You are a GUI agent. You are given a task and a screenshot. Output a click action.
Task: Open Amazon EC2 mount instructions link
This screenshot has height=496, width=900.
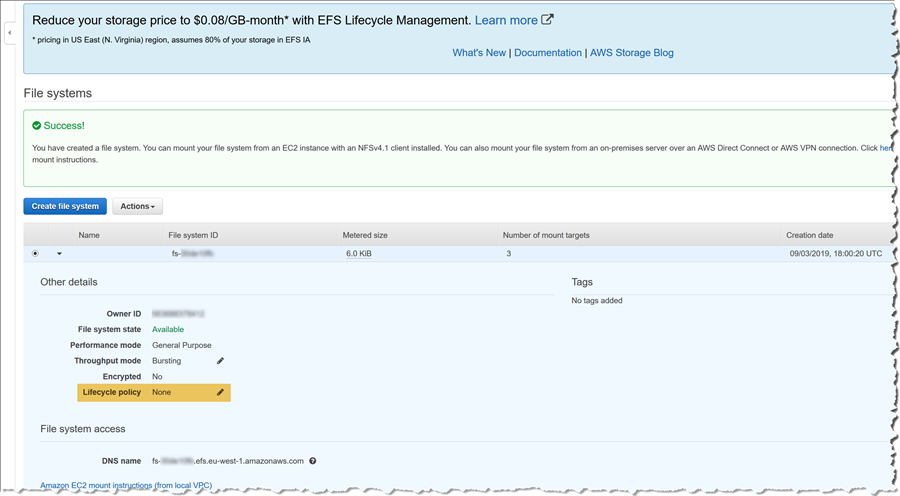[126, 485]
